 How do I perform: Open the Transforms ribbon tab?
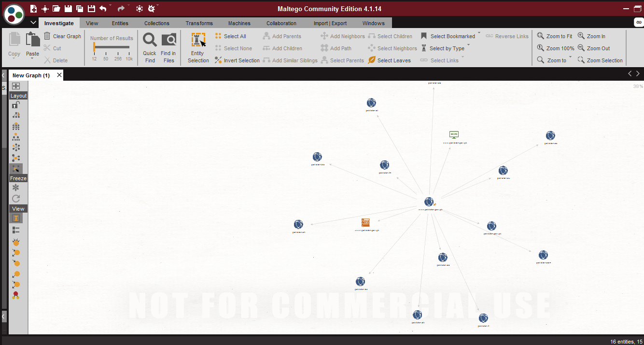tap(199, 23)
